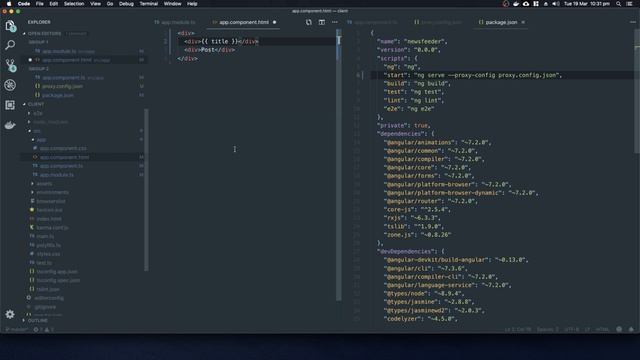Open the View menu

point(96,4)
